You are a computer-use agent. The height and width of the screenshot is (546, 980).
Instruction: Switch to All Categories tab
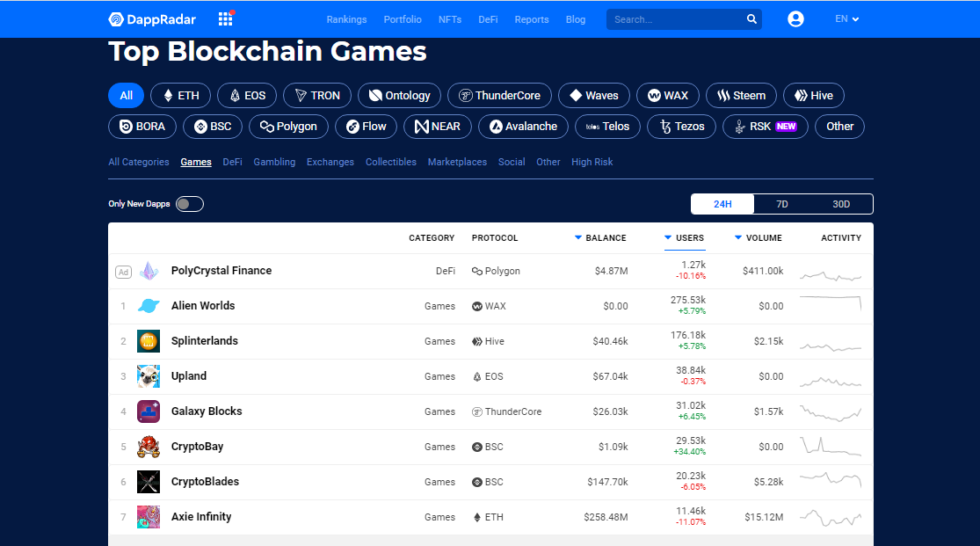point(139,162)
